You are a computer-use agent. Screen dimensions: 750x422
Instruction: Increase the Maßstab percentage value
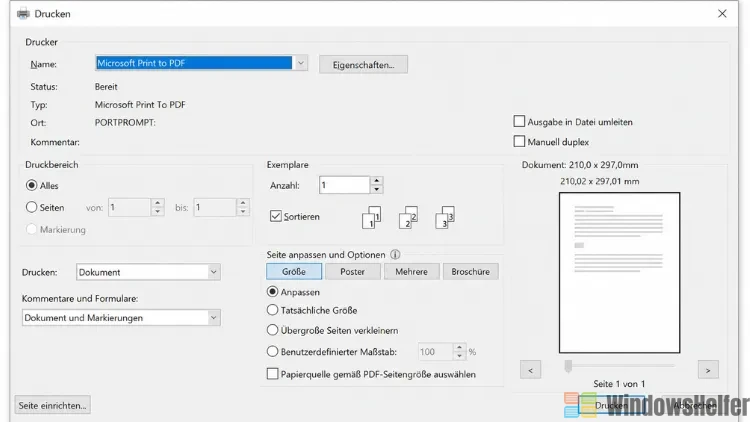pyautogui.click(x=459, y=347)
